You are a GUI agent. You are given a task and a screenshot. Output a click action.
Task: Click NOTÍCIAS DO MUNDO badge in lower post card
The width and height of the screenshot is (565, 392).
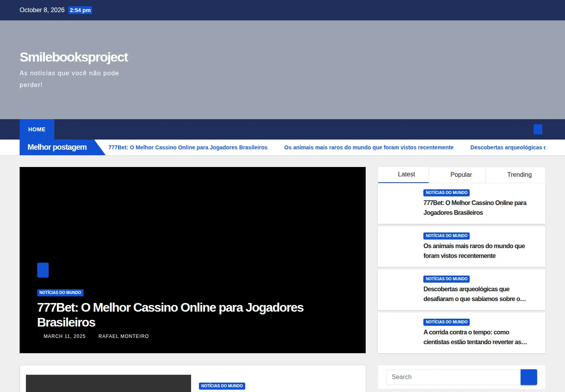pyautogui.click(x=222, y=386)
